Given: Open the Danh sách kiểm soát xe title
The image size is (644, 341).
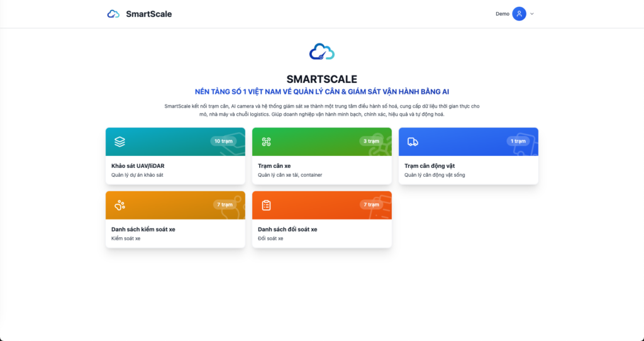Looking at the screenshot, I should pos(143,229).
